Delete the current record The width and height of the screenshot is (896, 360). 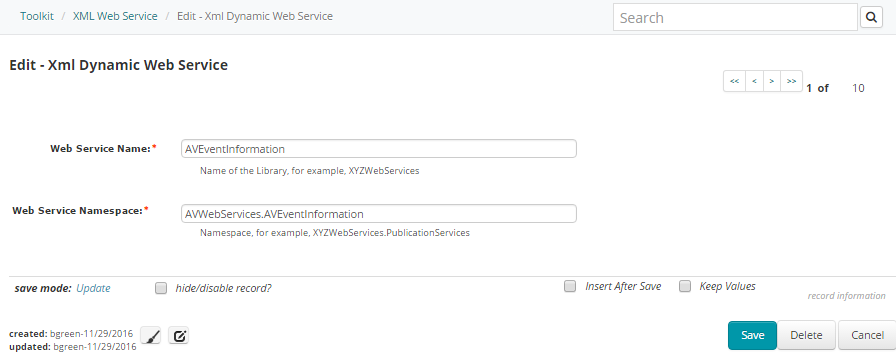(806, 335)
